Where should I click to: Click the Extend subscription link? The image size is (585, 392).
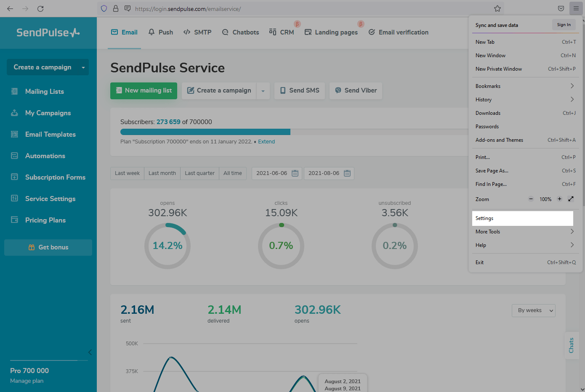coord(266,142)
